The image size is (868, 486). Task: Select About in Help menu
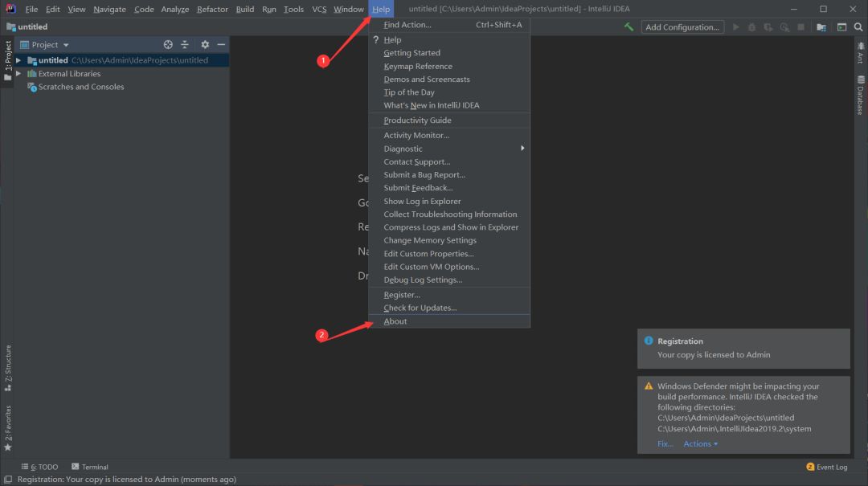(x=449, y=321)
